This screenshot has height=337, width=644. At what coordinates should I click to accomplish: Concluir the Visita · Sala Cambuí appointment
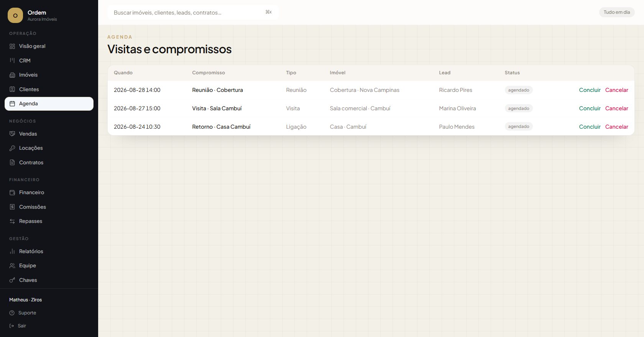click(590, 108)
